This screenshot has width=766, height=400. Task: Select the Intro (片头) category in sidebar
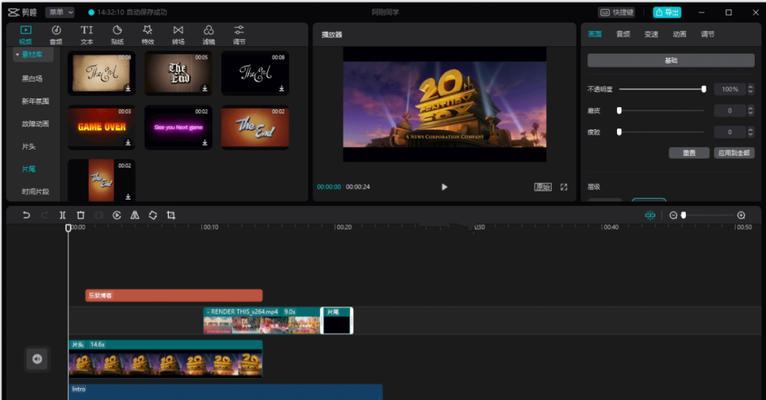tap(29, 147)
